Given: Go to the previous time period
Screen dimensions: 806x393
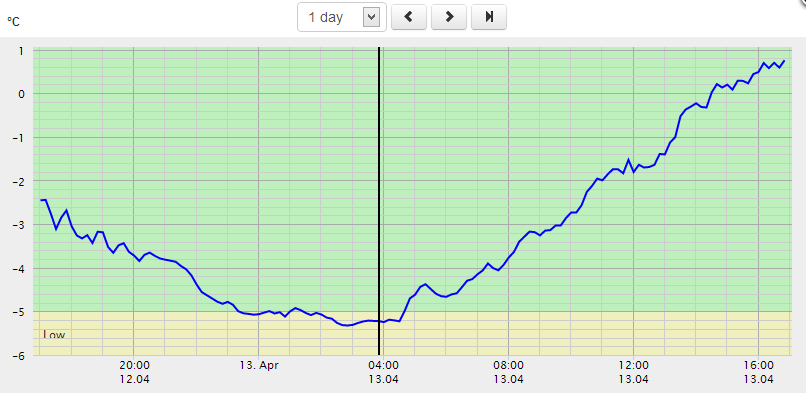Looking at the screenshot, I should coord(409,17).
